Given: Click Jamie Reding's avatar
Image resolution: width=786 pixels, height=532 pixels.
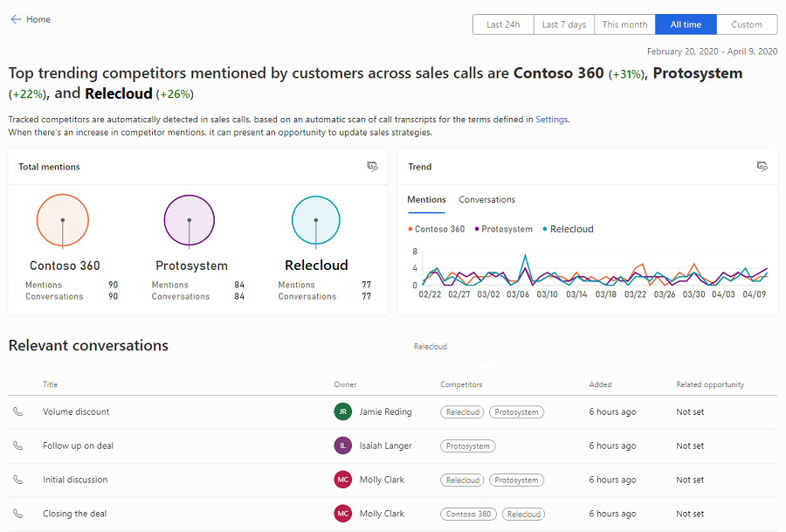Looking at the screenshot, I should [343, 411].
